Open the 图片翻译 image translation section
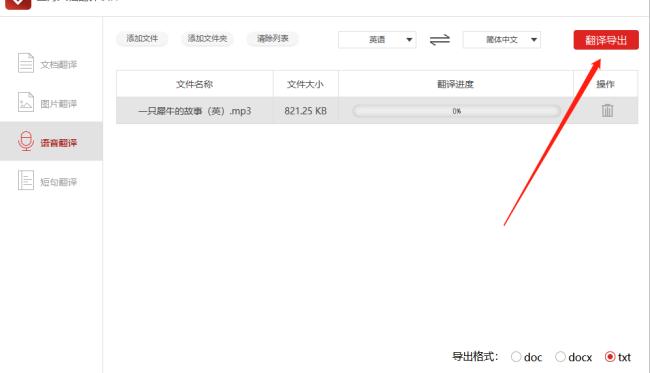Image resolution: width=650 pixels, height=373 pixels. point(51,103)
